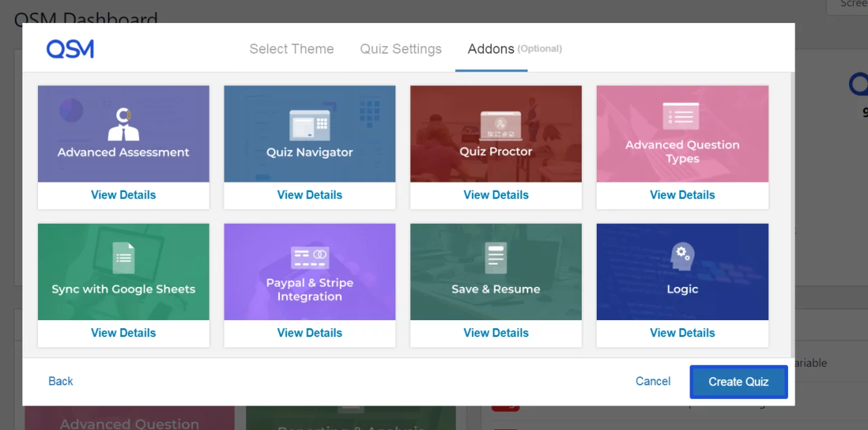View Details for Sync with Google Sheets
Image resolution: width=868 pixels, height=430 pixels.
coord(123,333)
